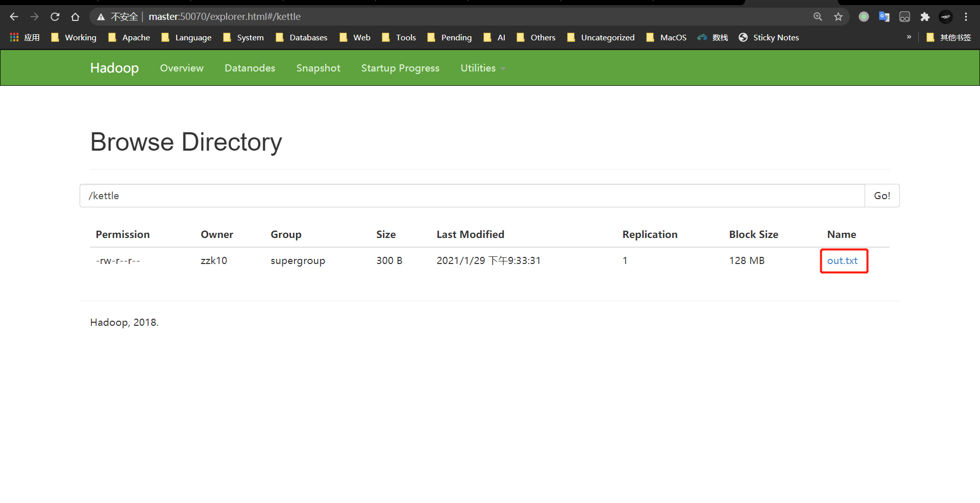
Task: Open the apps grid shortcut in bookmarks bar
Action: point(14,37)
